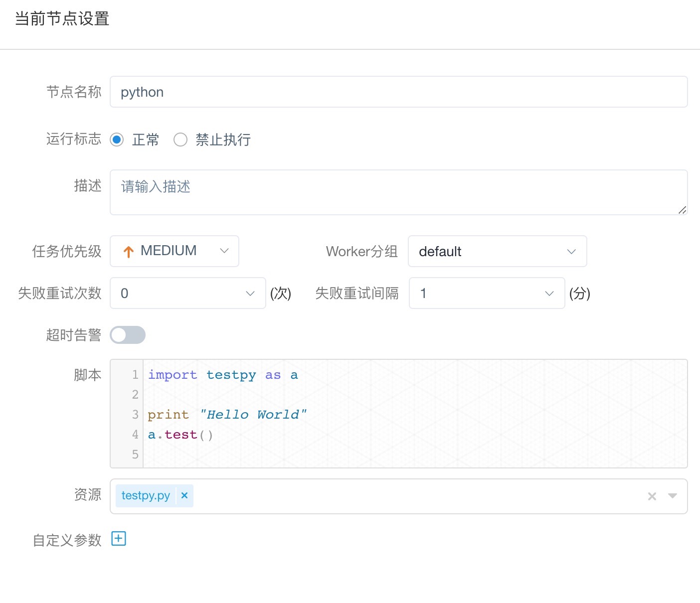Clear all selected resources with X icon
700x603 pixels.
[652, 496]
